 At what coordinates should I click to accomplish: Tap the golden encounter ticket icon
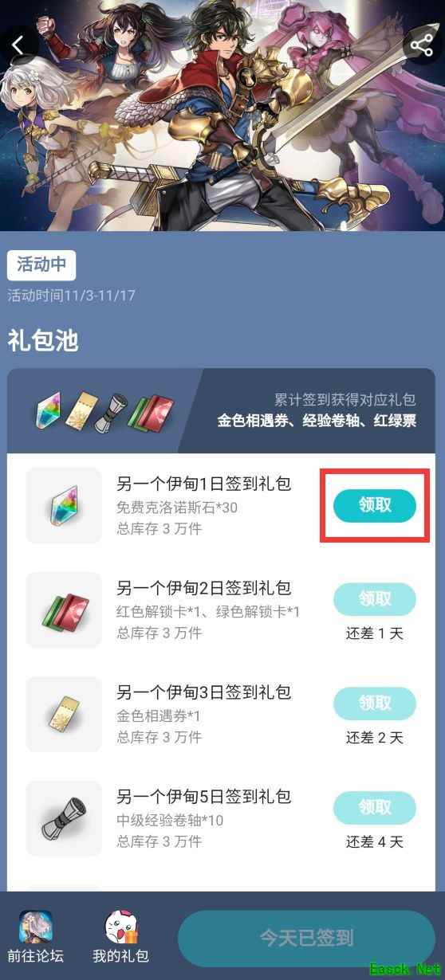coord(64,714)
